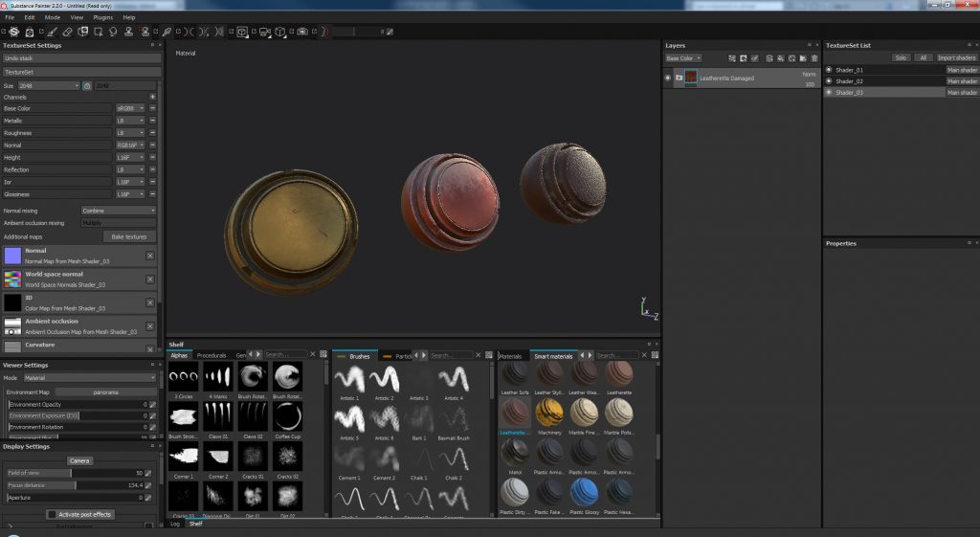Image resolution: width=980 pixels, height=537 pixels.
Task: Open Base Color sRGB8 format dropdown
Action: tap(130, 108)
